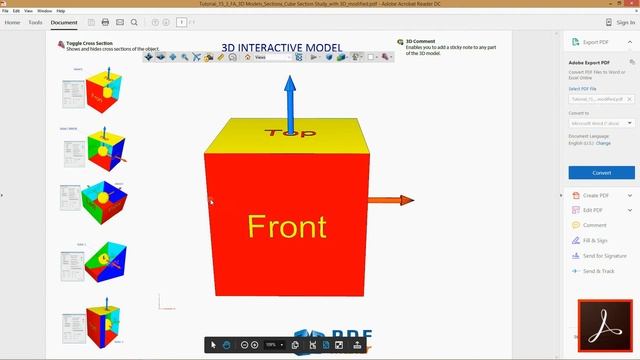Screen dimensions: 640x360
Task: Open the search find icon
Action: coord(134,22)
